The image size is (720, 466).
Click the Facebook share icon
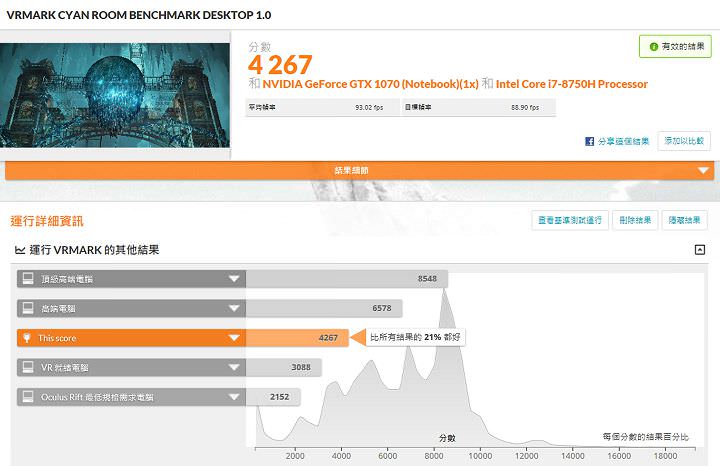tap(590, 141)
